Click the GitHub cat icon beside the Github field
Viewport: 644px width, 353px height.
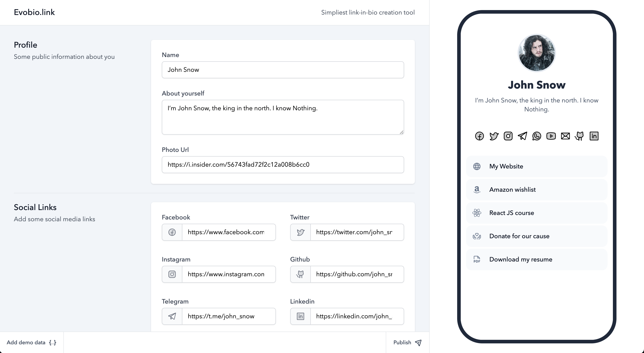300,274
